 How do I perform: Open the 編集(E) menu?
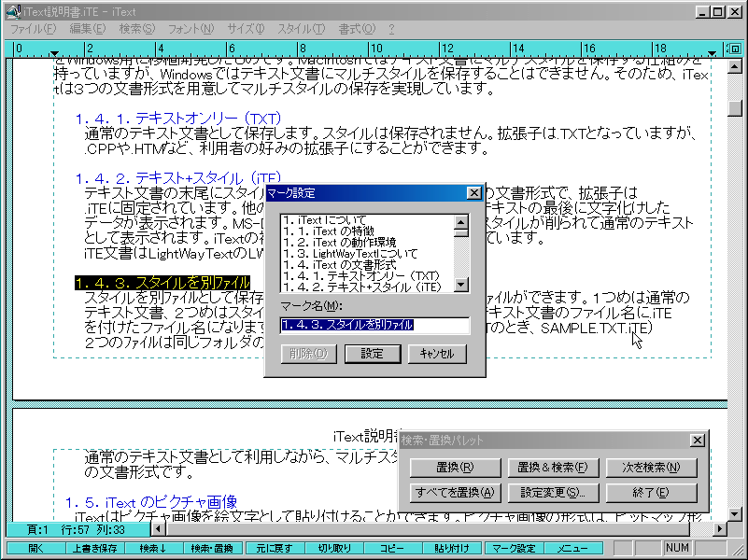pos(87,29)
